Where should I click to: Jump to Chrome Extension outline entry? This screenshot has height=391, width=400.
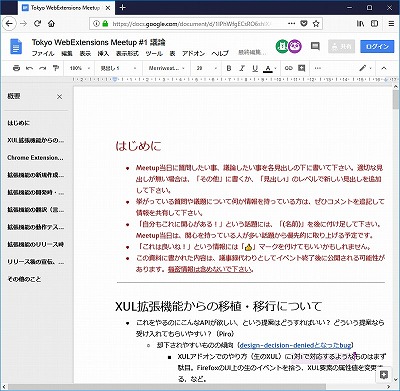click(35, 158)
